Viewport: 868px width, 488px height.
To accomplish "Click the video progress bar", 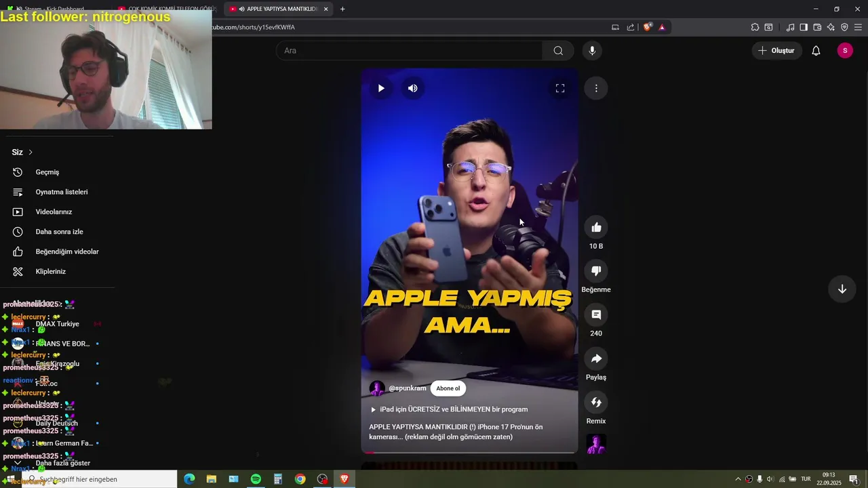I will (469, 452).
